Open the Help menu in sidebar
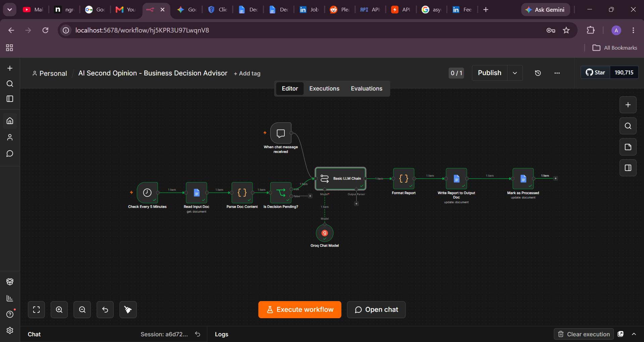The width and height of the screenshot is (644, 342). tap(10, 314)
